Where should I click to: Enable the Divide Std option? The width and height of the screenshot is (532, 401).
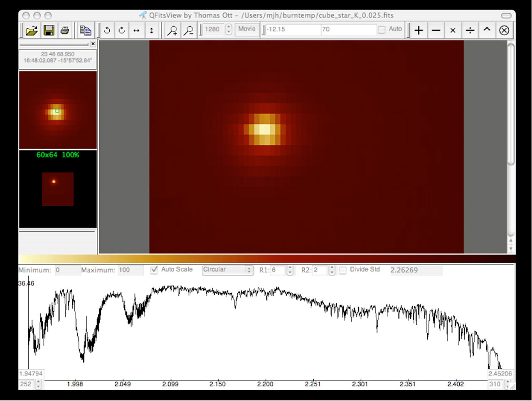click(342, 270)
